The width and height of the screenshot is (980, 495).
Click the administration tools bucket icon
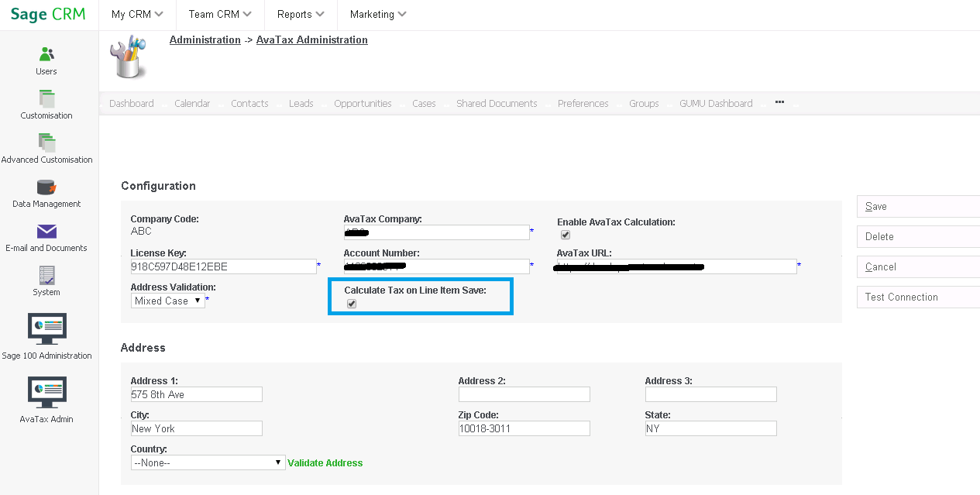[x=129, y=57]
